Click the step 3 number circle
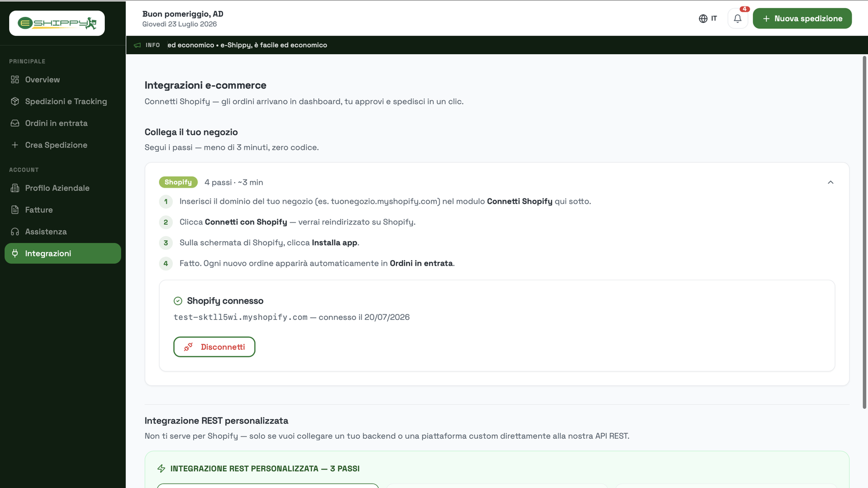This screenshot has height=488, width=868. point(166,243)
